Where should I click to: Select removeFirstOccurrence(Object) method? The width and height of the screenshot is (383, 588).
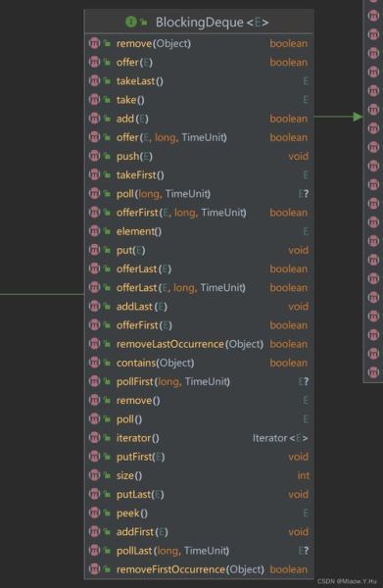[x=190, y=568]
